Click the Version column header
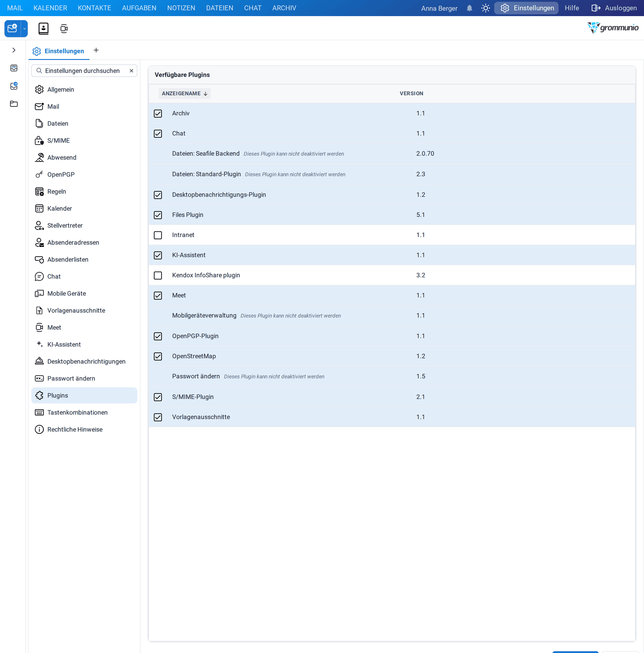 coord(411,93)
